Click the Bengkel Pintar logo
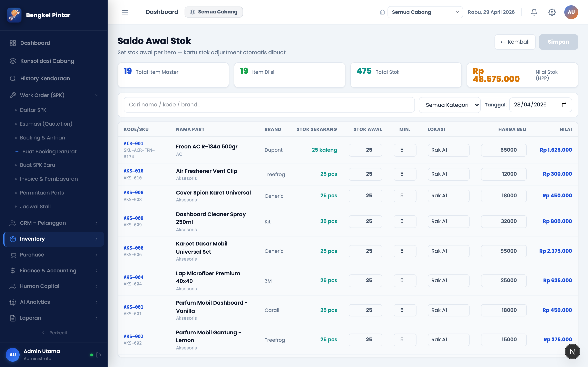This screenshot has height=367, width=588. (14, 15)
